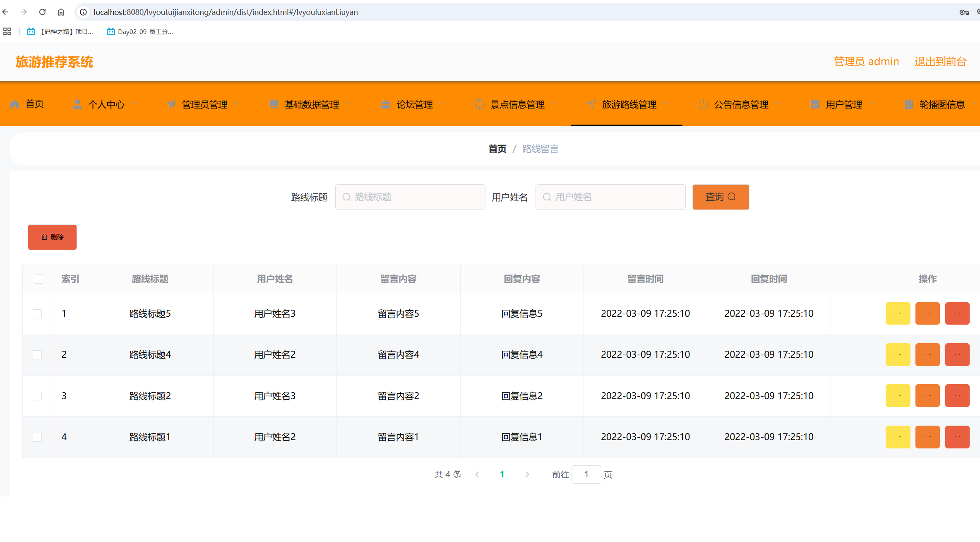
Task: Click the 退出到前台 link
Action: (x=940, y=62)
